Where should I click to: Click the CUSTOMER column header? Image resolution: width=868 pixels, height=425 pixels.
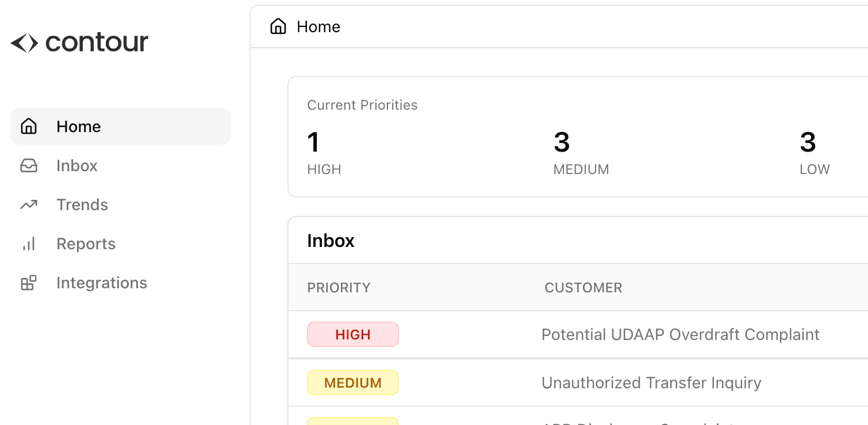tap(583, 287)
